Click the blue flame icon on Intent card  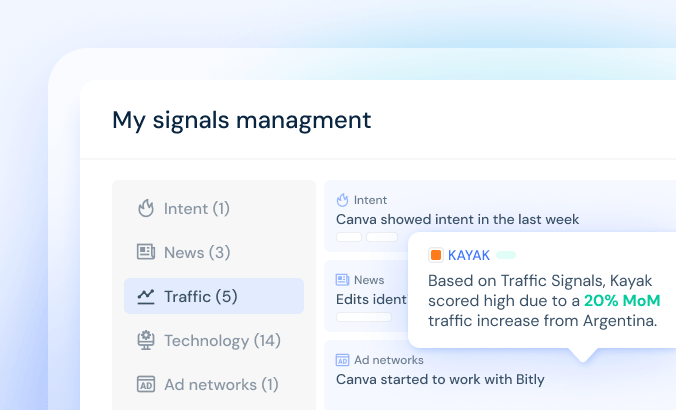(342, 200)
